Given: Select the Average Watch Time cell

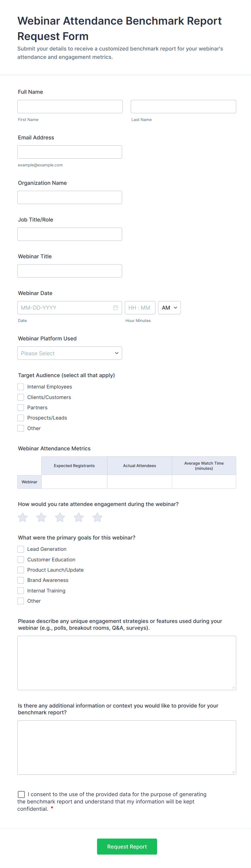Looking at the screenshot, I should point(204,482).
